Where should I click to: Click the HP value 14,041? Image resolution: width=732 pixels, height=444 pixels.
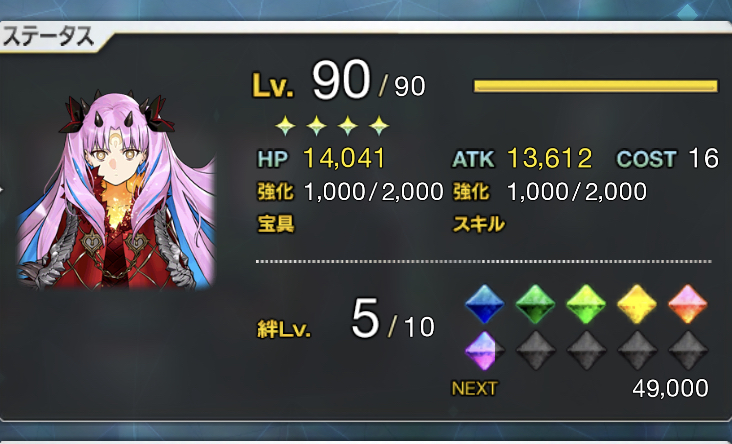coord(344,158)
